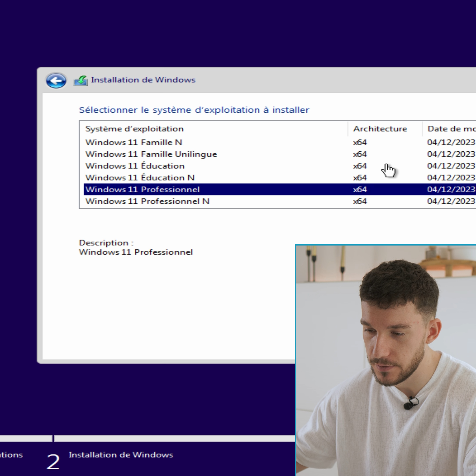Screen dimensions: 476x476
Task: Select Windows 11 Professionnel row
Action: click(280, 190)
